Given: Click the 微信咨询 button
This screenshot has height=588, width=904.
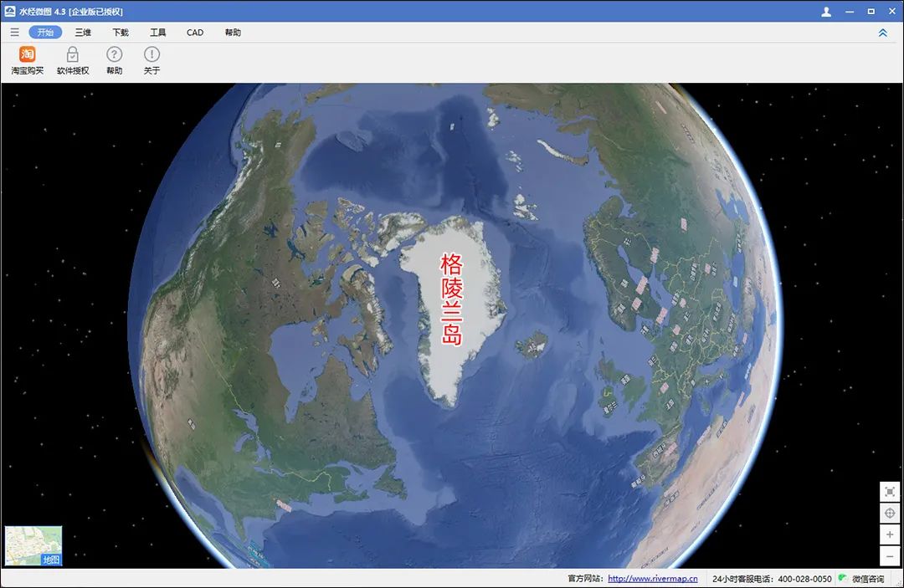Looking at the screenshot, I should pyautogui.click(x=862, y=579).
